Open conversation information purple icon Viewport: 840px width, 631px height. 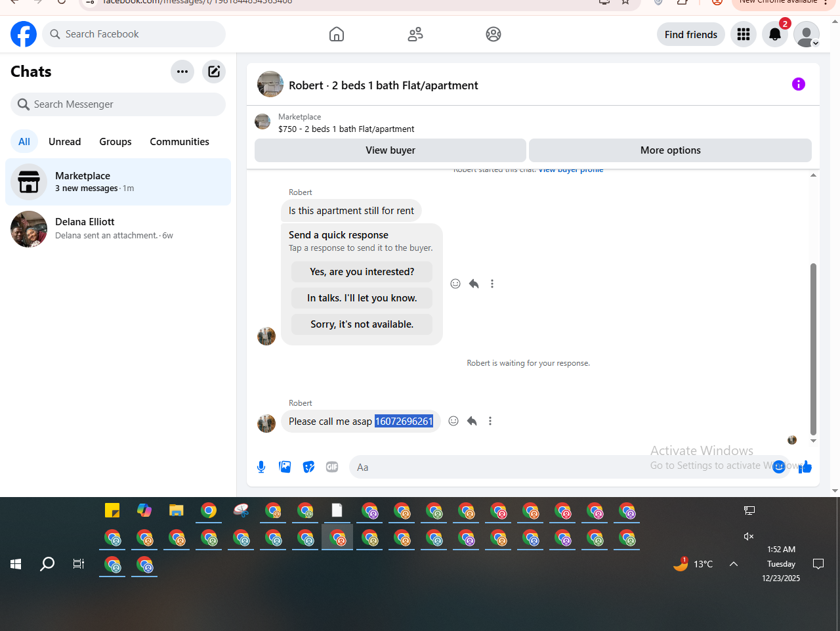tap(799, 84)
